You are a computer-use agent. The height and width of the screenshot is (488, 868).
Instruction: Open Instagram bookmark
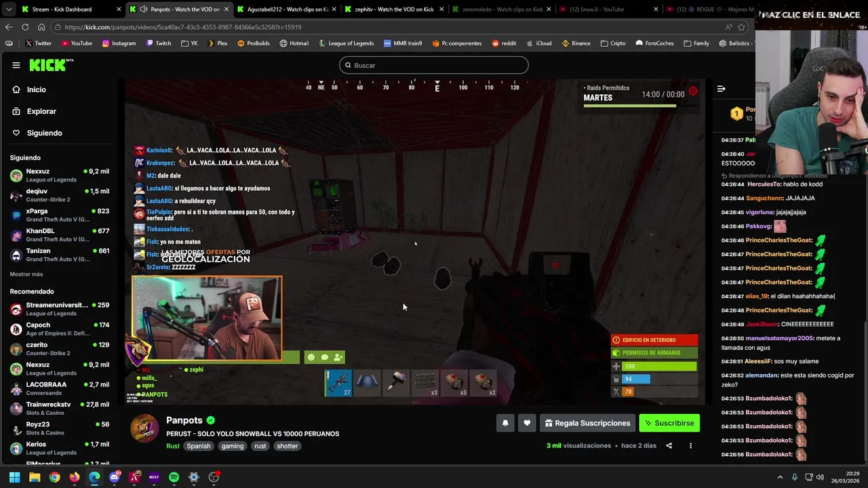click(x=119, y=43)
